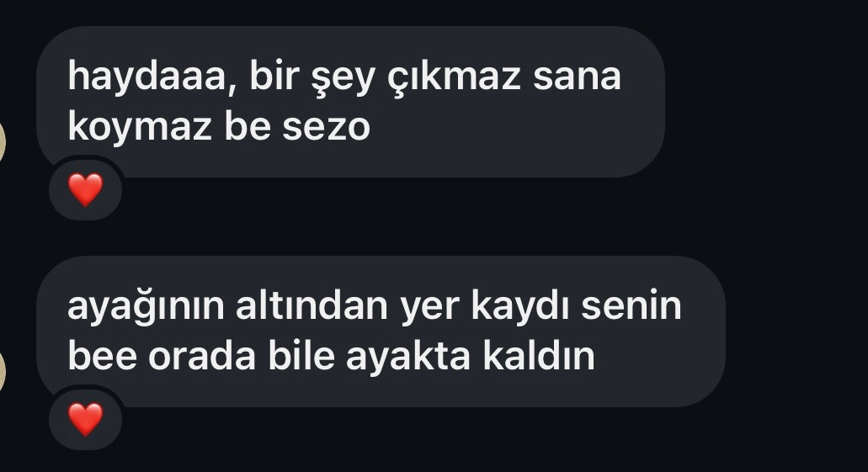Tap the sender avatar beside the first message
This screenshot has width=868, height=472.
[2, 141]
